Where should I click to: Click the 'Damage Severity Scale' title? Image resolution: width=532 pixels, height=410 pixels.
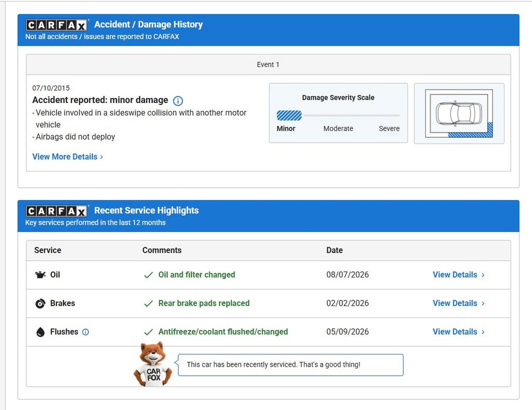pyautogui.click(x=338, y=97)
